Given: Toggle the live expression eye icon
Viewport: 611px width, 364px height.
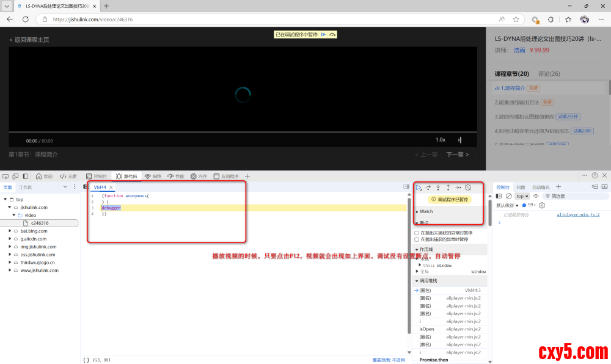Looking at the screenshot, I should point(536,196).
